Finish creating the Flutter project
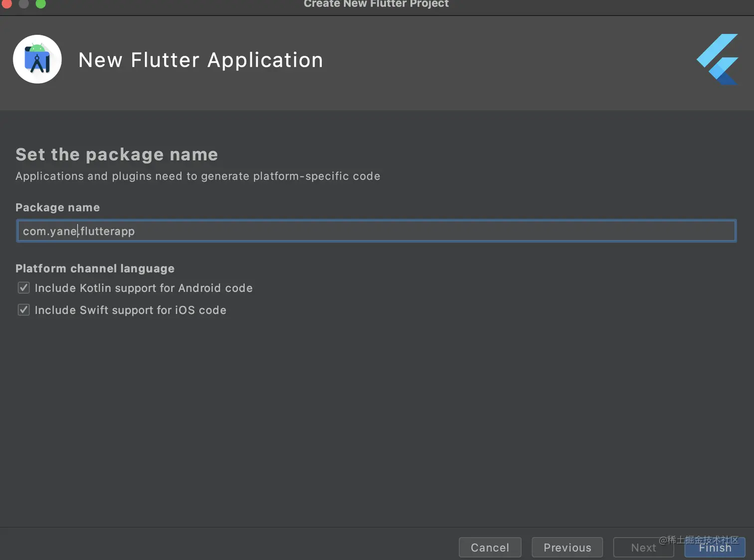The height and width of the screenshot is (560, 754). pos(715,548)
